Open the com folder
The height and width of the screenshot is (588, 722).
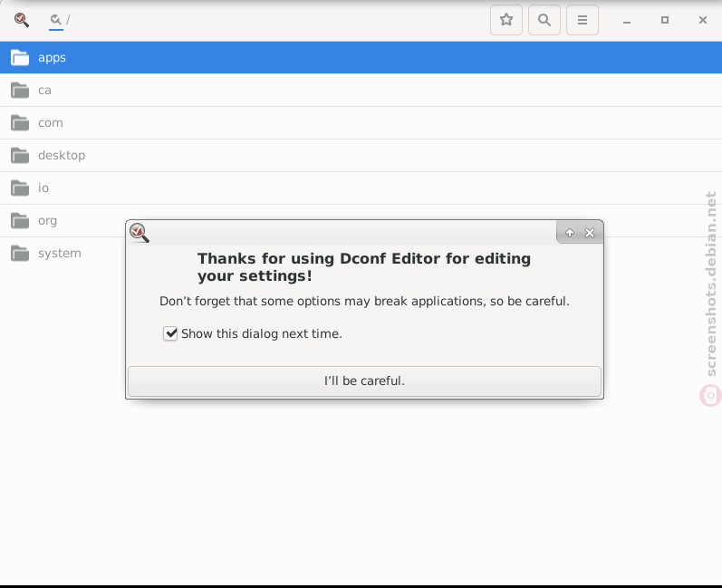click(x=361, y=123)
